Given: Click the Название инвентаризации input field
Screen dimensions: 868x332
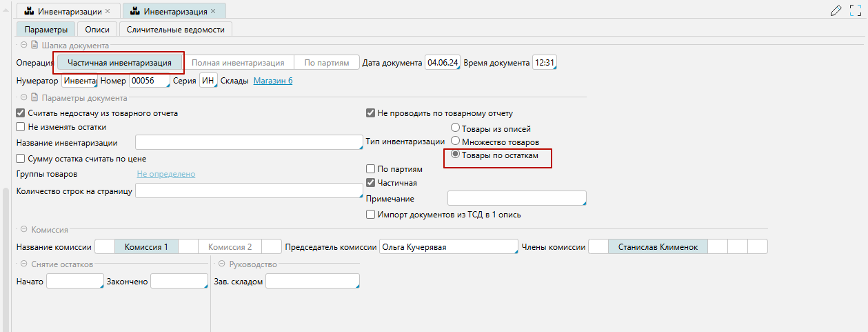Looking at the screenshot, I should tap(248, 143).
